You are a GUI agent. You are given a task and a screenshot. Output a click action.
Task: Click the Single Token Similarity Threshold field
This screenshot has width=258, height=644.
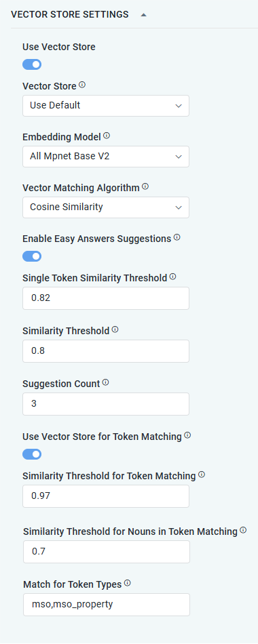point(106,298)
